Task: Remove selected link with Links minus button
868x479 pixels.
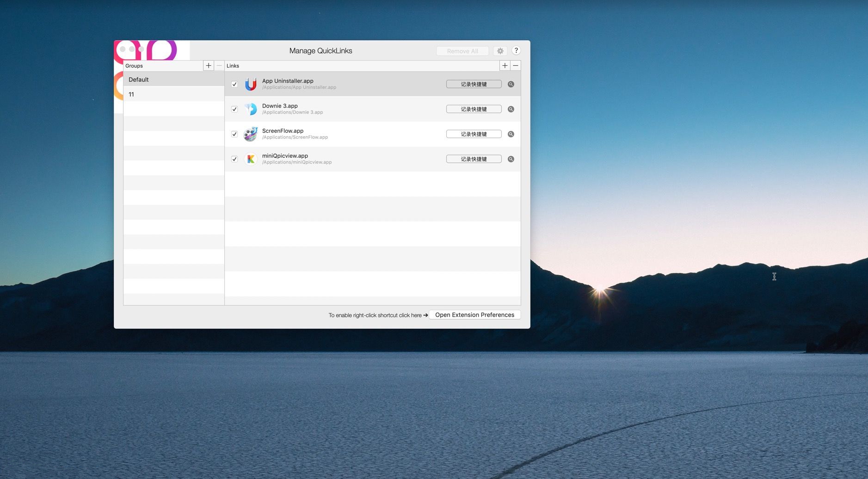Action: 516,66
